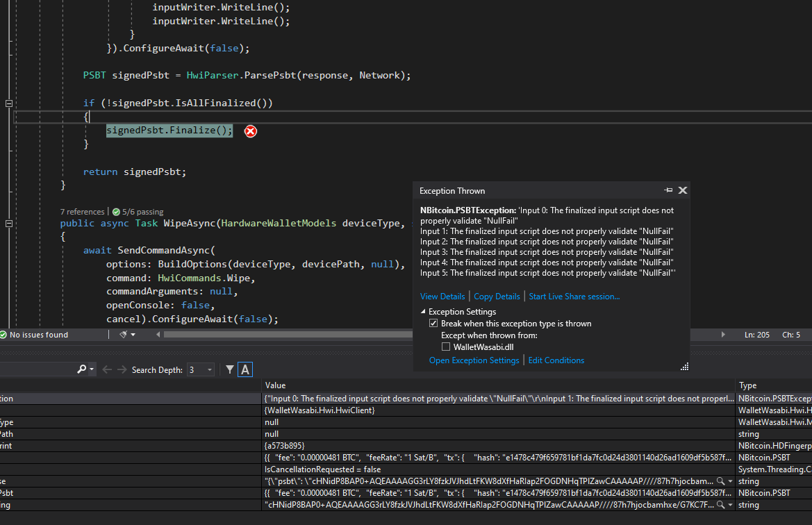This screenshot has height=525, width=812.
Task: Click the filter funnel icon
Action: coord(230,369)
